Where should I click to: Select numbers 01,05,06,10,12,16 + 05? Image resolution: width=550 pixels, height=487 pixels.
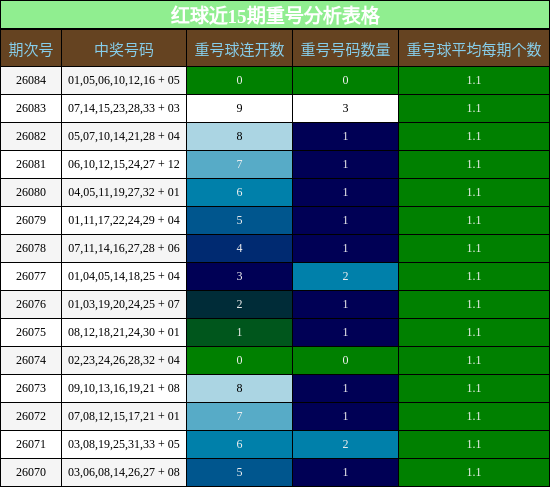click(124, 80)
